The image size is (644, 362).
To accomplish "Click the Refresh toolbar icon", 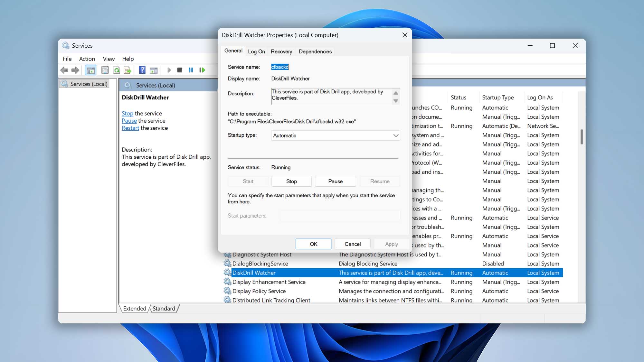I will click(x=117, y=70).
